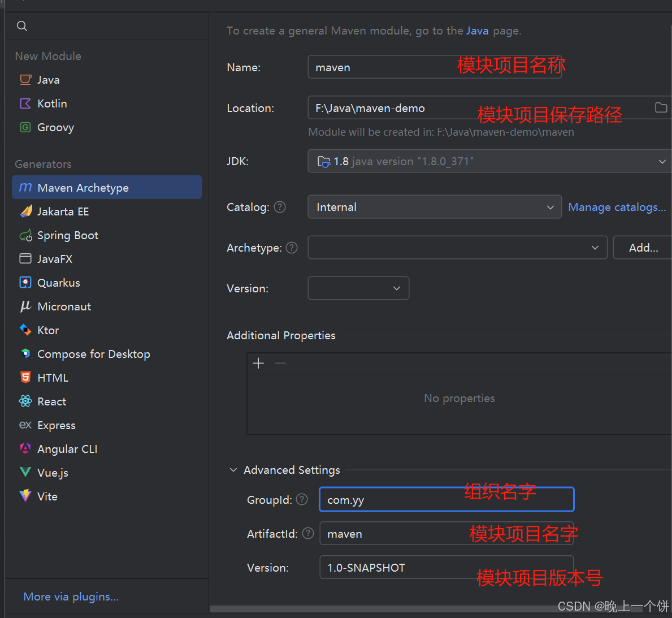Select Micronaut generator

pos(107,306)
